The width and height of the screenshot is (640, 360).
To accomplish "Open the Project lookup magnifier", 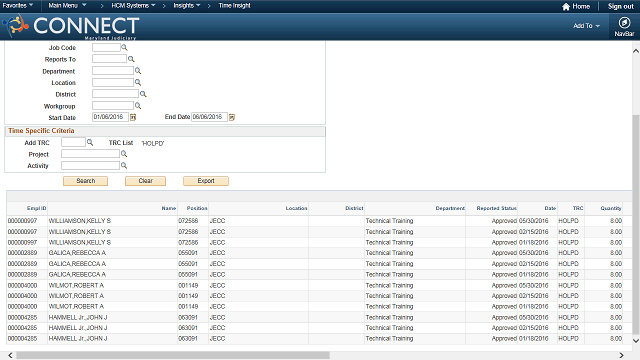I will 124,154.
